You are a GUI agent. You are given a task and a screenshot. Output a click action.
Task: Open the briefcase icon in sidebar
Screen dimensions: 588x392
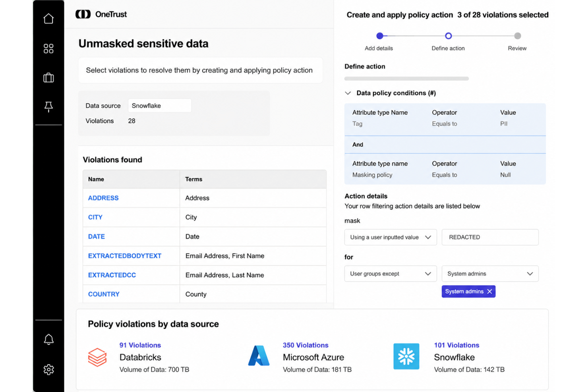tap(48, 77)
